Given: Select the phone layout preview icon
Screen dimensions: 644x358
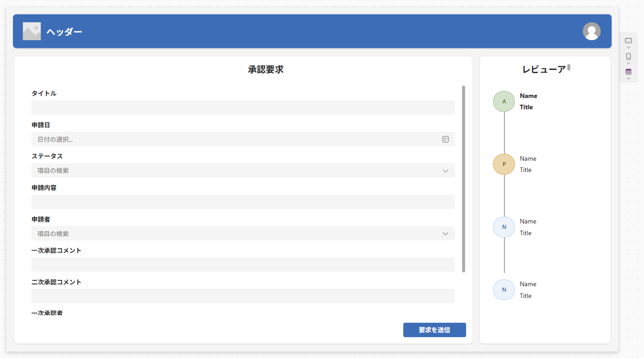Looking at the screenshot, I should 628,56.
